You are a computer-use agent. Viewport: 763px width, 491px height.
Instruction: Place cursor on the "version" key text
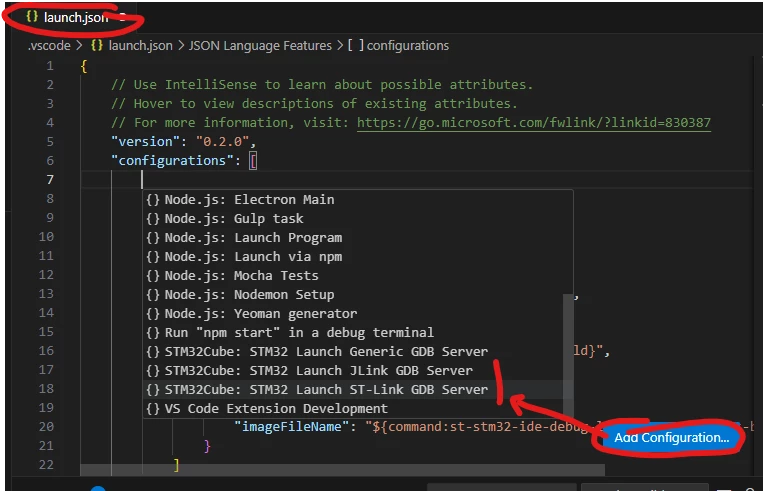(x=145, y=142)
